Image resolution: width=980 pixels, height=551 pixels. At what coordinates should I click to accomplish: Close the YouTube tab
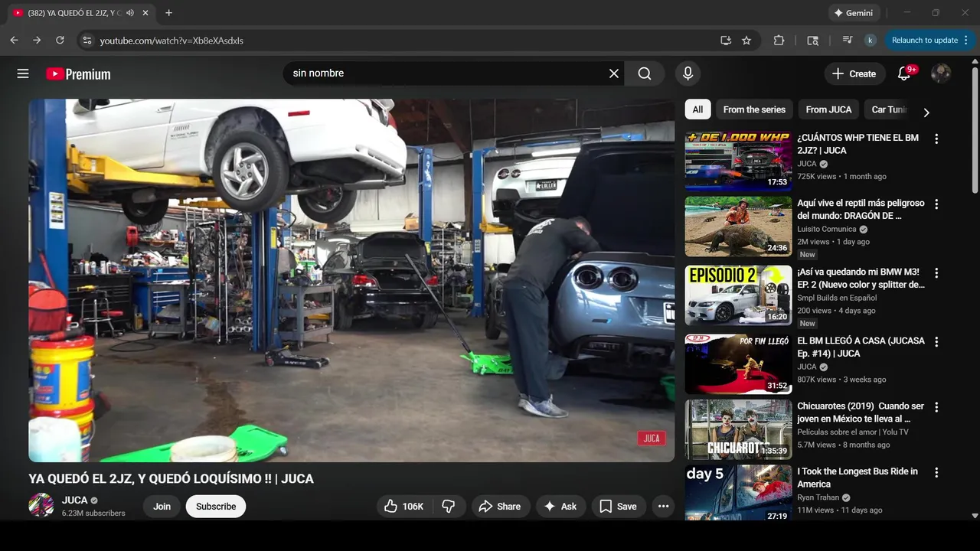[145, 13]
